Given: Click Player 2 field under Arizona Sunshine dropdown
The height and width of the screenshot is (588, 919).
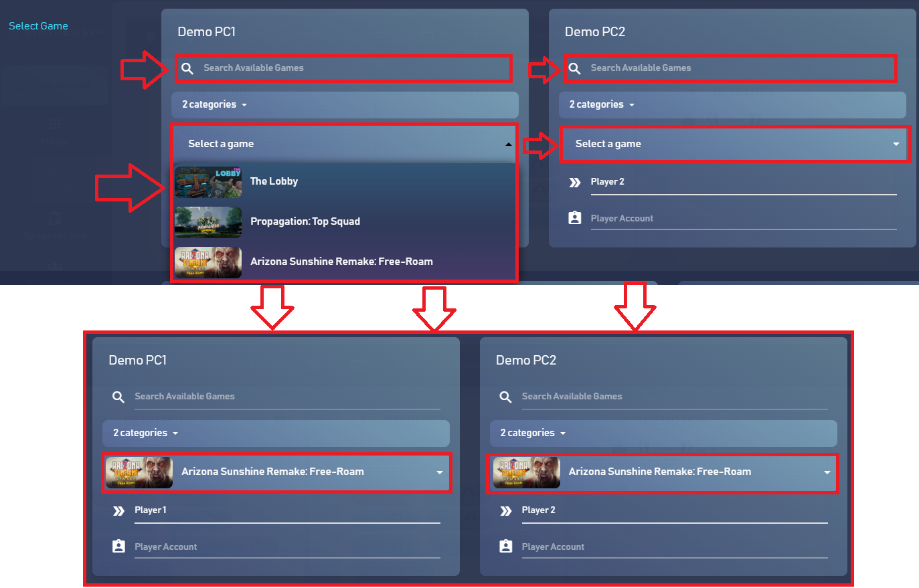Looking at the screenshot, I should tap(675, 510).
